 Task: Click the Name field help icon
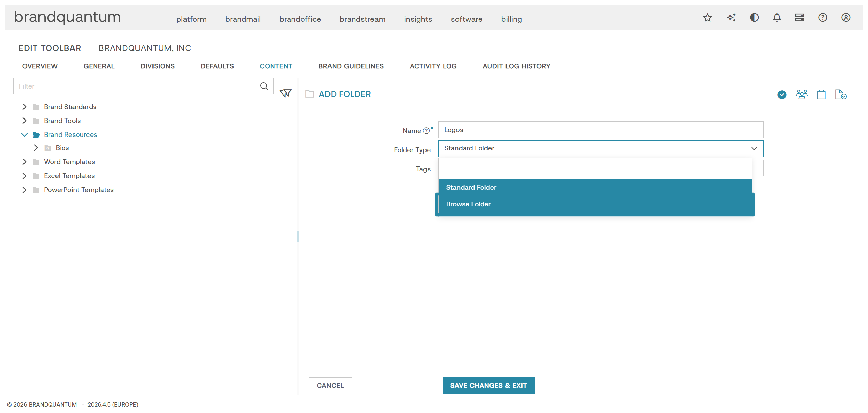(x=426, y=131)
